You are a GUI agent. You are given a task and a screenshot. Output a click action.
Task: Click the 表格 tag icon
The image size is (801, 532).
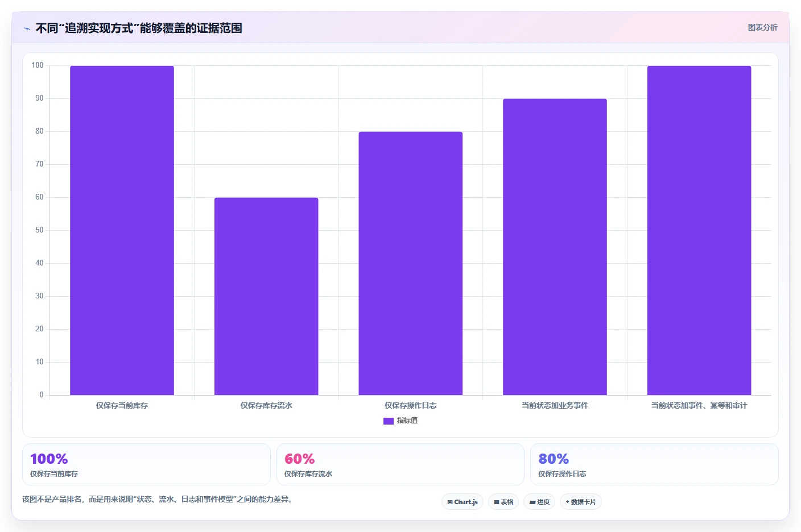[x=497, y=502]
